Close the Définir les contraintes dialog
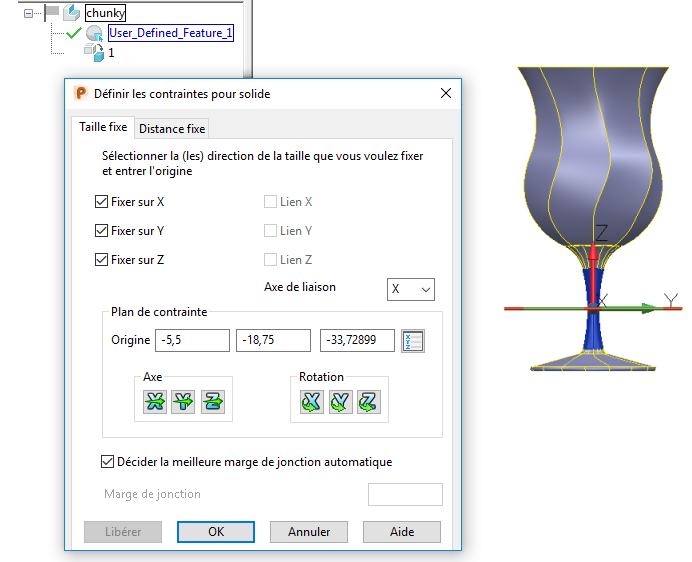692x562 pixels. click(446, 93)
